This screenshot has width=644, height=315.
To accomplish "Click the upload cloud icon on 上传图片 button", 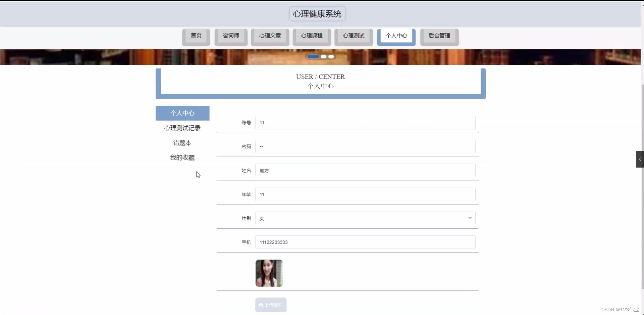I will click(x=261, y=305).
